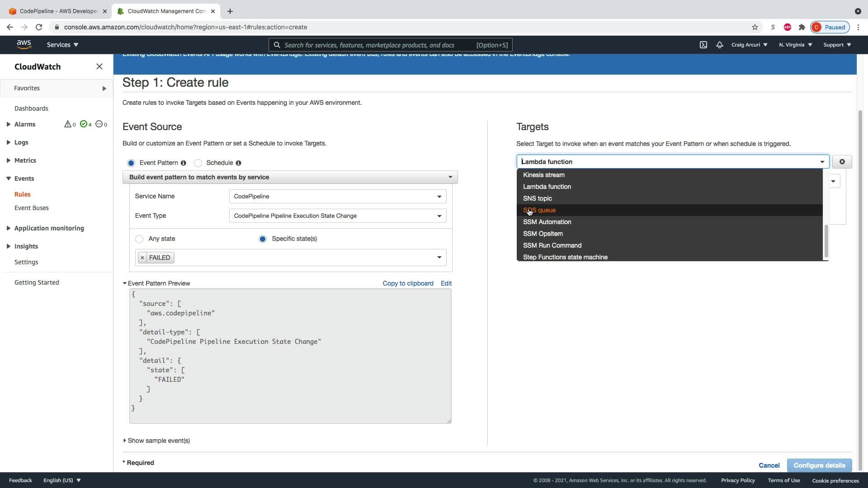Close the CloudWatch sidebar panel
The image size is (868, 488).
(99, 66)
